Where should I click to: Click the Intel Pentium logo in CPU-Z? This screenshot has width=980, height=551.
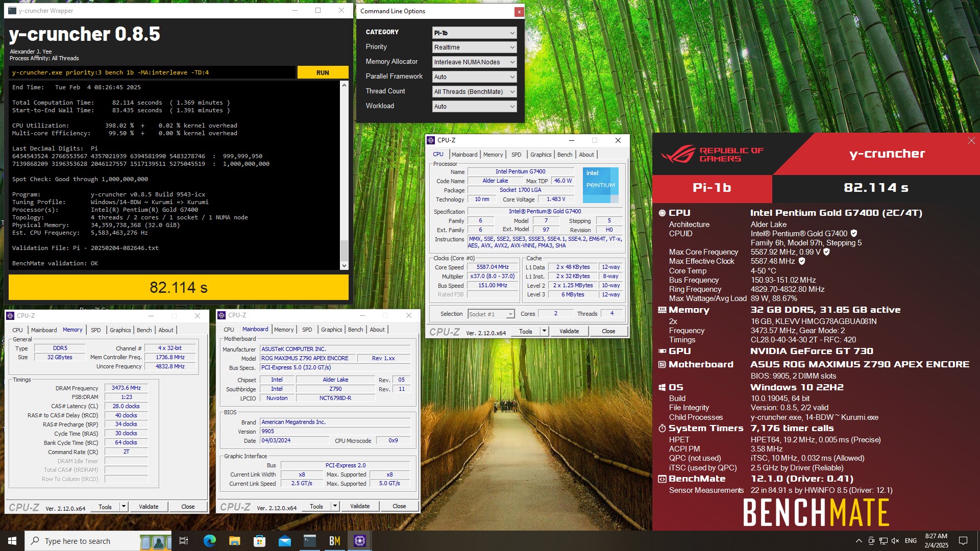pyautogui.click(x=600, y=185)
